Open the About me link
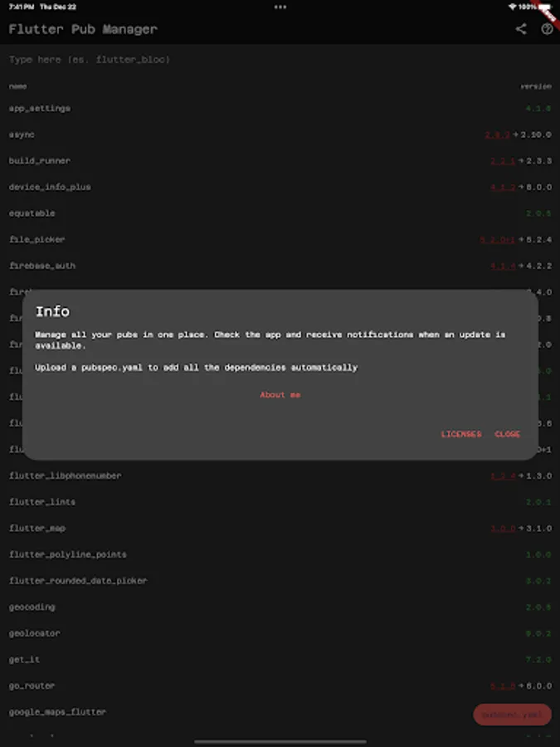 pyautogui.click(x=280, y=394)
